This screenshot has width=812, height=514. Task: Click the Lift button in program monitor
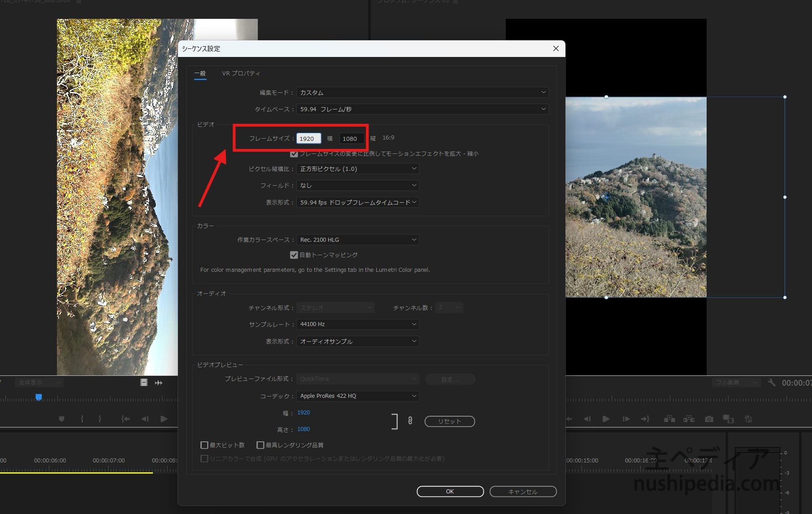[x=669, y=419]
